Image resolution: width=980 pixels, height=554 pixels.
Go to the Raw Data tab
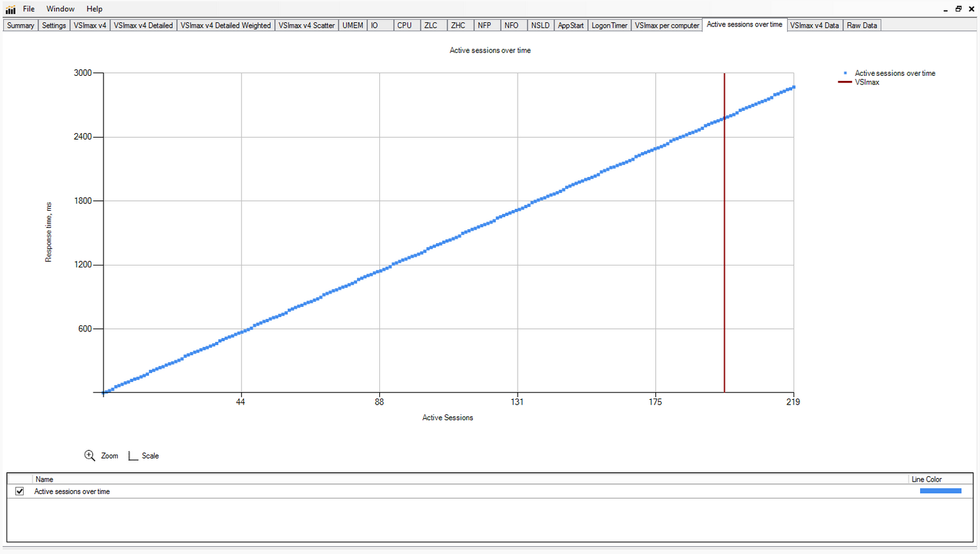(x=861, y=26)
